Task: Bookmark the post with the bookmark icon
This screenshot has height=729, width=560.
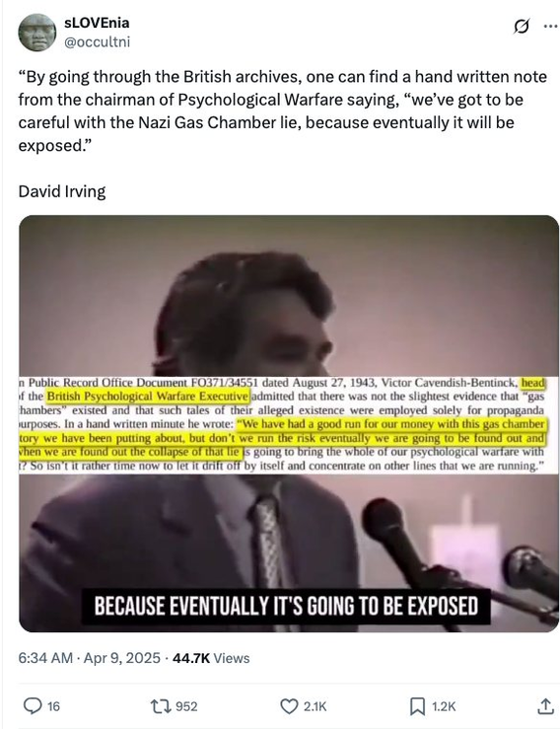Action: (x=417, y=706)
